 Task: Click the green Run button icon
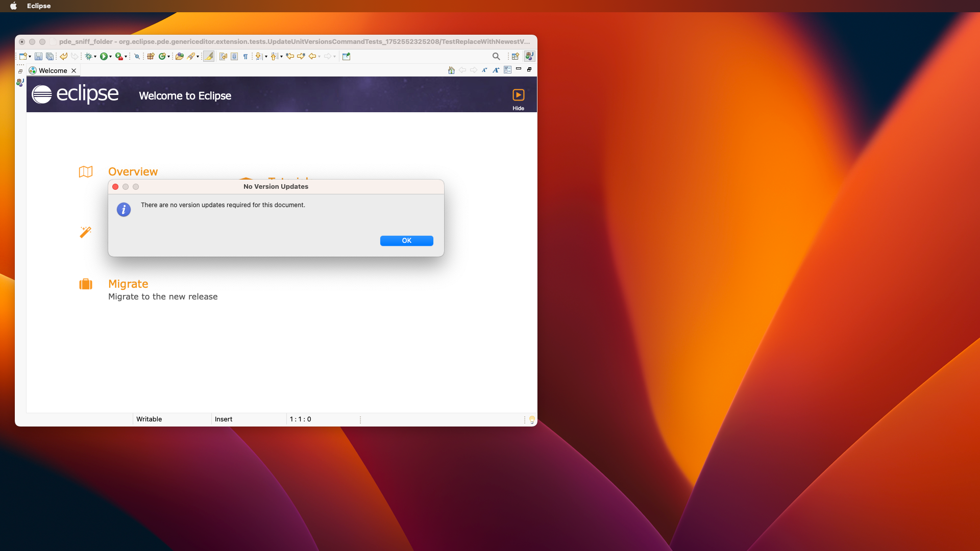point(104,56)
